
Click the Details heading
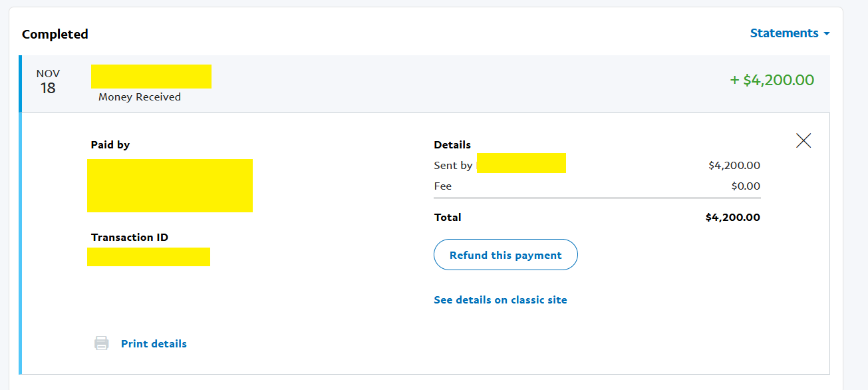[452, 145]
